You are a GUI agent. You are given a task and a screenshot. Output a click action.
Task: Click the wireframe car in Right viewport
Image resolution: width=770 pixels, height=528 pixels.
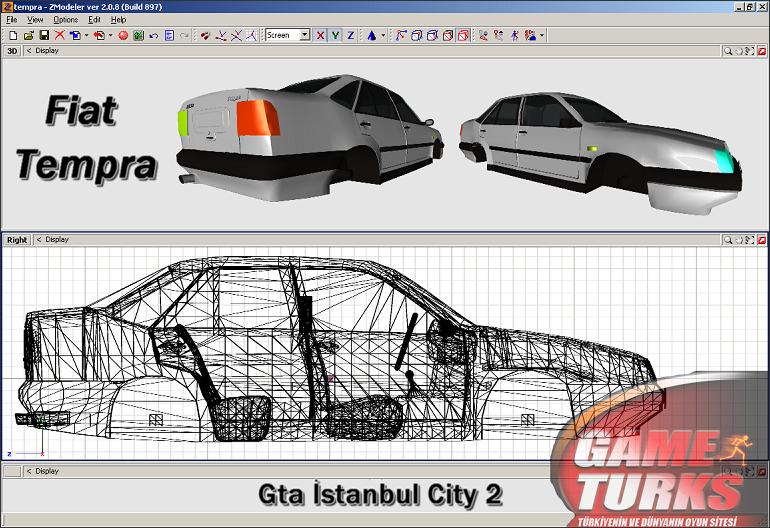[341, 349]
